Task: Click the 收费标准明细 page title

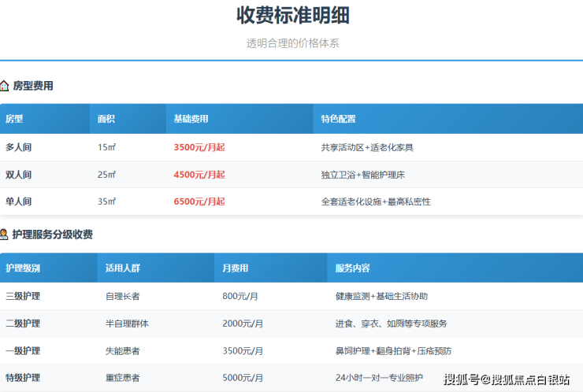Action: pyautogui.click(x=292, y=15)
